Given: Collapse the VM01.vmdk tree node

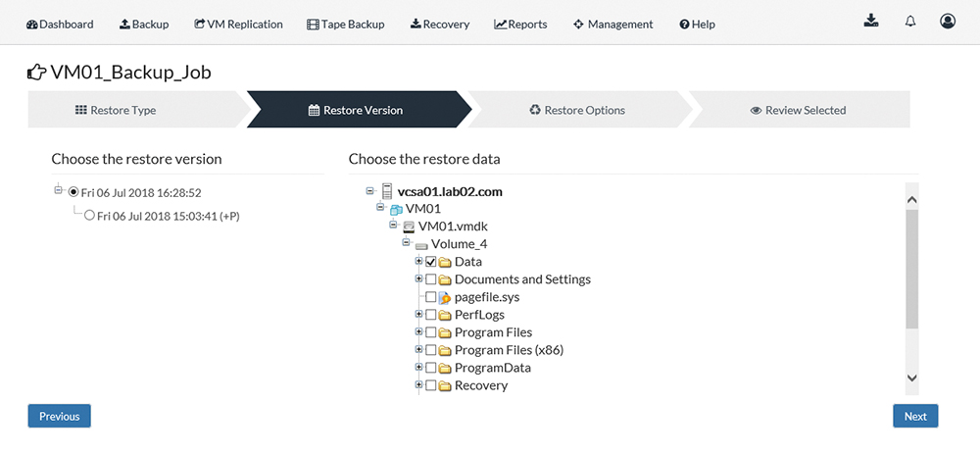Looking at the screenshot, I should [393, 225].
